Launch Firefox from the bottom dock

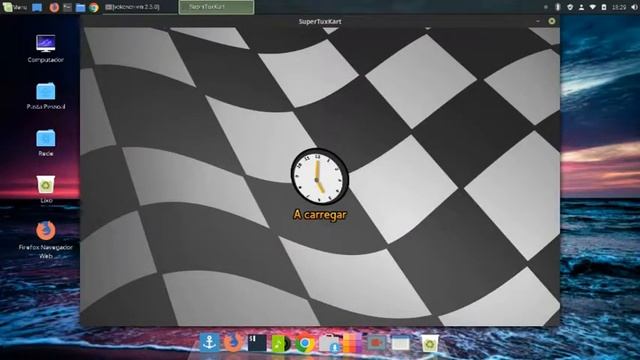pos(233,342)
